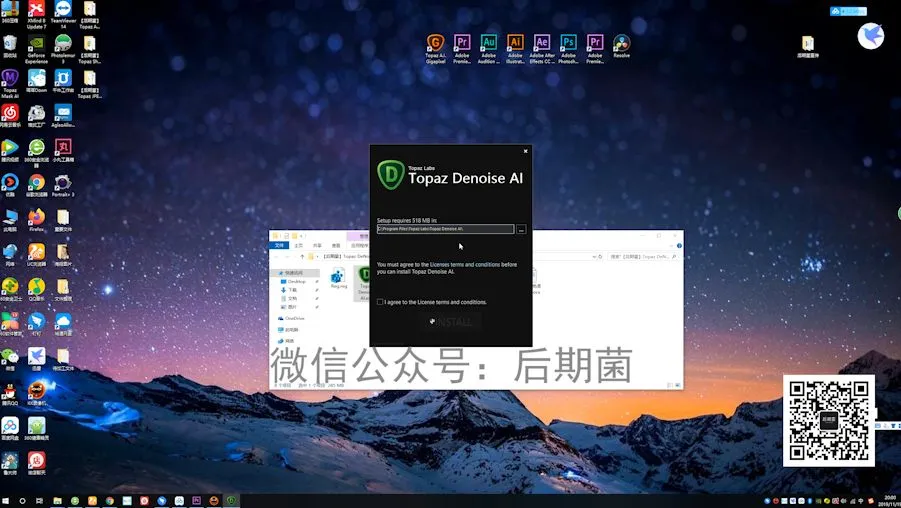Viewport: 901px width, 508px height.
Task: Open Task View on the taskbar
Action: [x=39, y=501]
